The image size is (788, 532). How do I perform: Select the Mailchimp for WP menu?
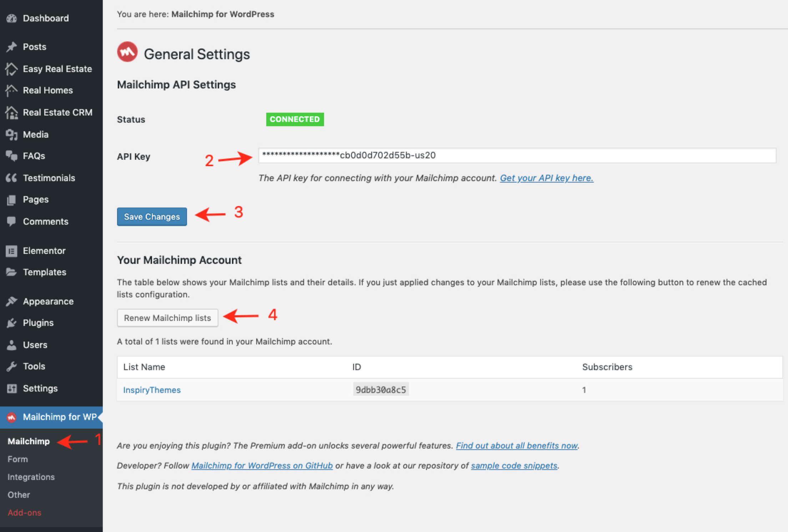(x=51, y=417)
